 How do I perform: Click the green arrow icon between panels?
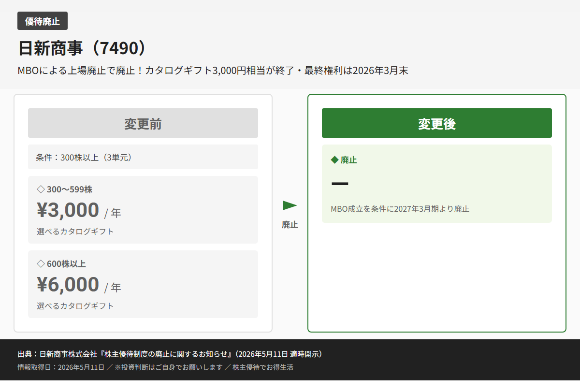coord(290,205)
